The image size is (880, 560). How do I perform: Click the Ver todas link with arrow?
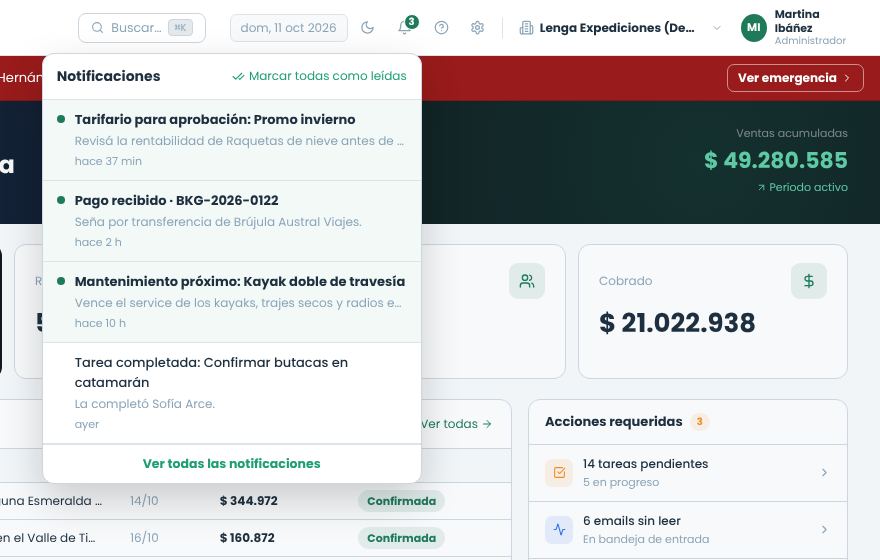[x=457, y=424]
